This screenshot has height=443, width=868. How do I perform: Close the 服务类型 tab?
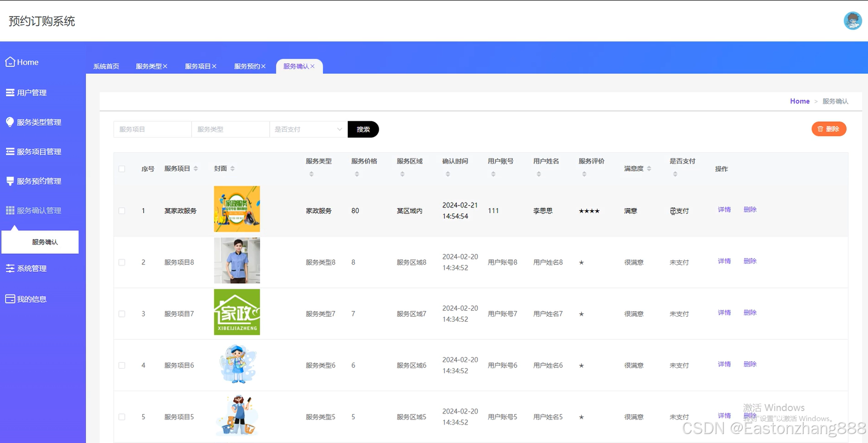(x=165, y=66)
